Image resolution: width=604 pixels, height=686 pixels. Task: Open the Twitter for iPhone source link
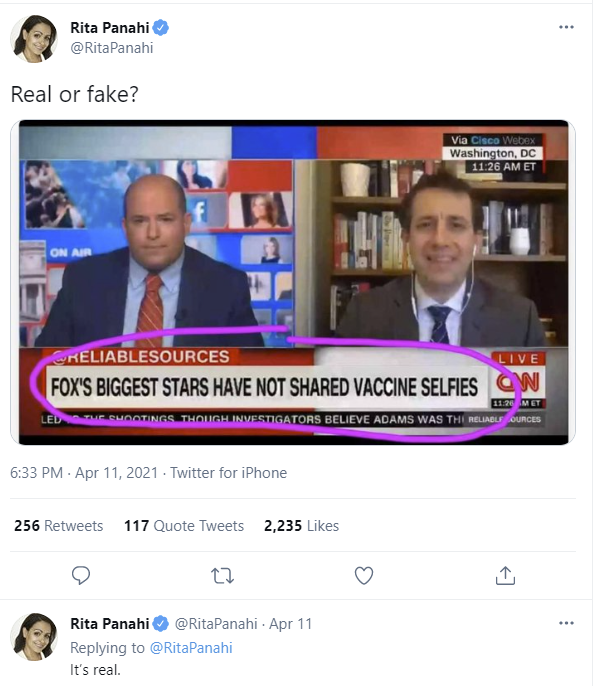coord(229,472)
